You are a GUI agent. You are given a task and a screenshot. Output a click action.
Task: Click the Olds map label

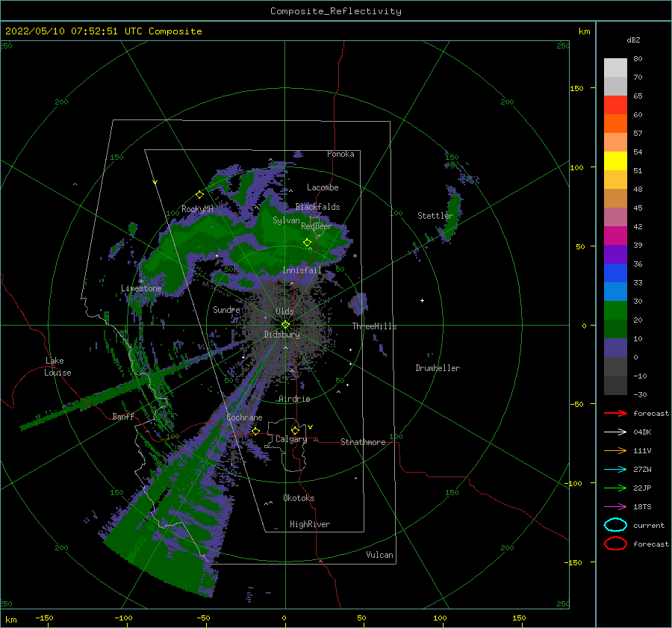(x=284, y=311)
